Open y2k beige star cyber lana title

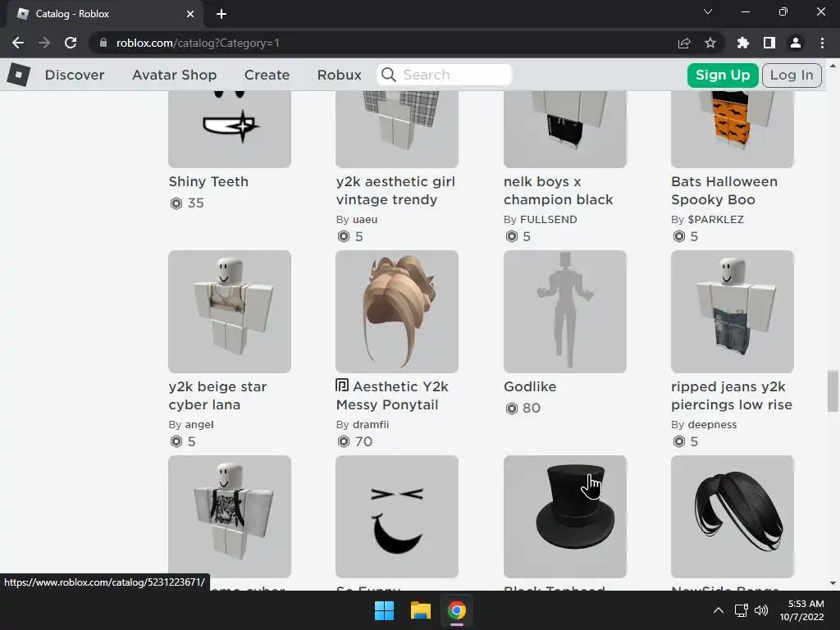coord(217,396)
